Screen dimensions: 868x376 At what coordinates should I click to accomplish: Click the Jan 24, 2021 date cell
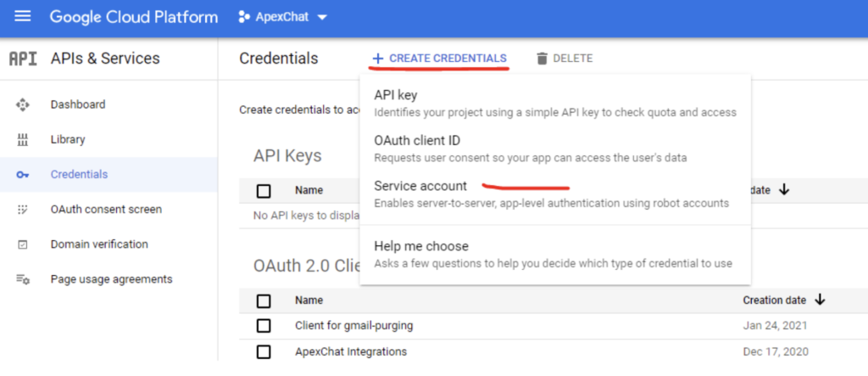click(775, 326)
